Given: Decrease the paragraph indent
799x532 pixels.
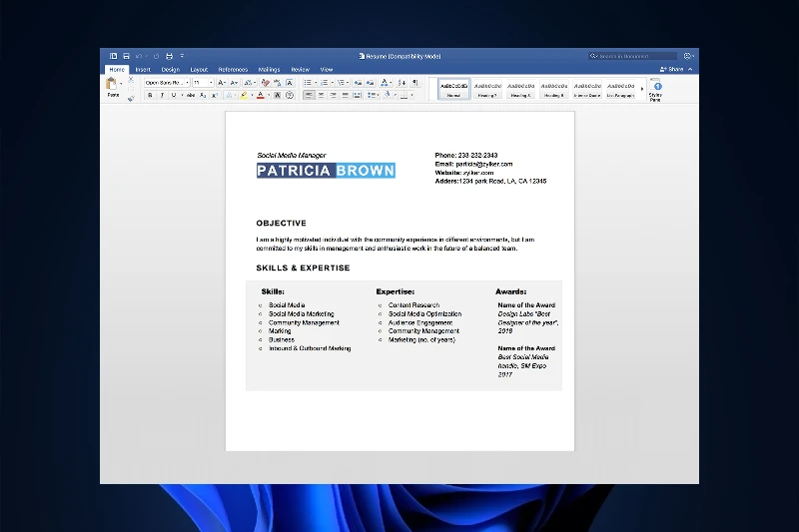Looking at the screenshot, I should tap(358, 83).
